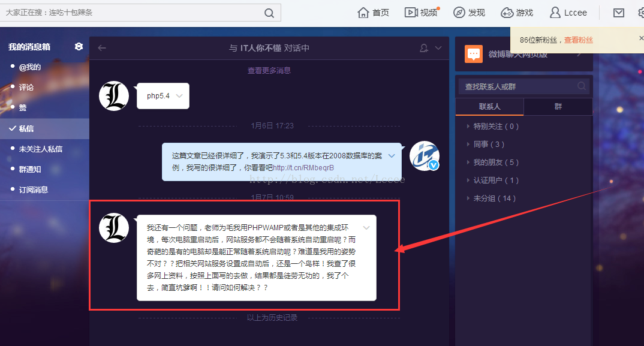Click the contact search magnifier icon

click(x=582, y=86)
